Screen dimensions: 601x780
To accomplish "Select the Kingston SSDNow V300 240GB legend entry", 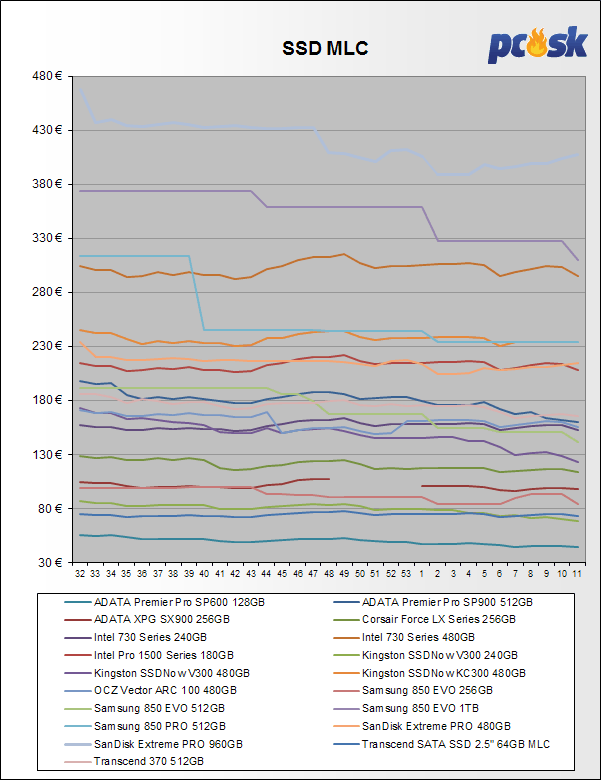I will pyautogui.click(x=425, y=655).
